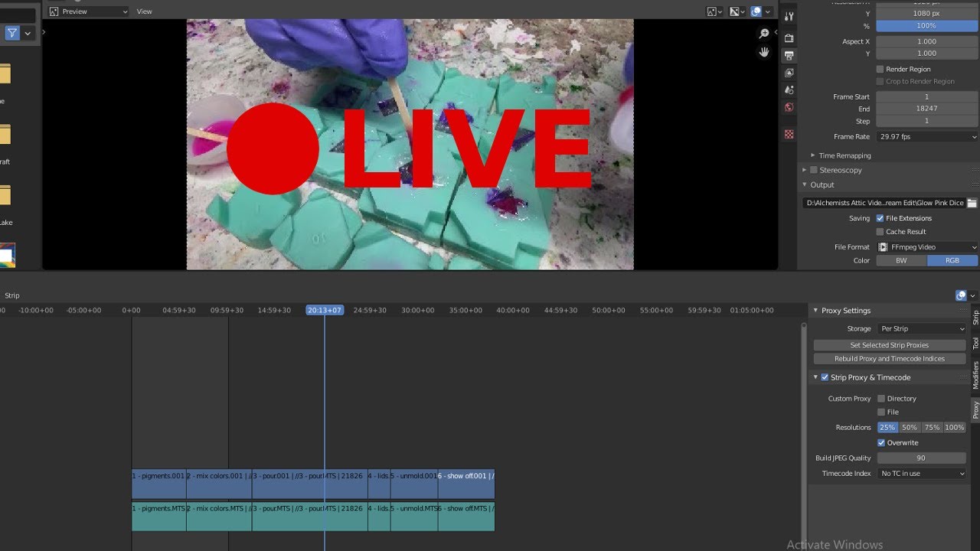
Task: Enable the Cache Result checkbox
Action: (880, 231)
